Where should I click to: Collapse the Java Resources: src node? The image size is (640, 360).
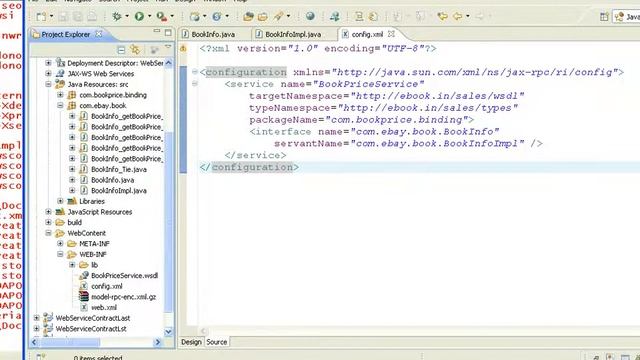point(48,84)
